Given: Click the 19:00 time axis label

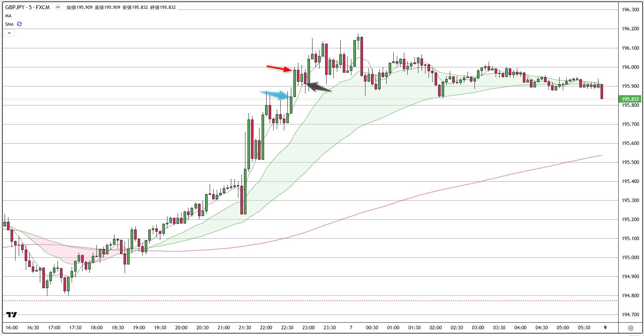Looking at the screenshot, I should [x=139, y=328].
